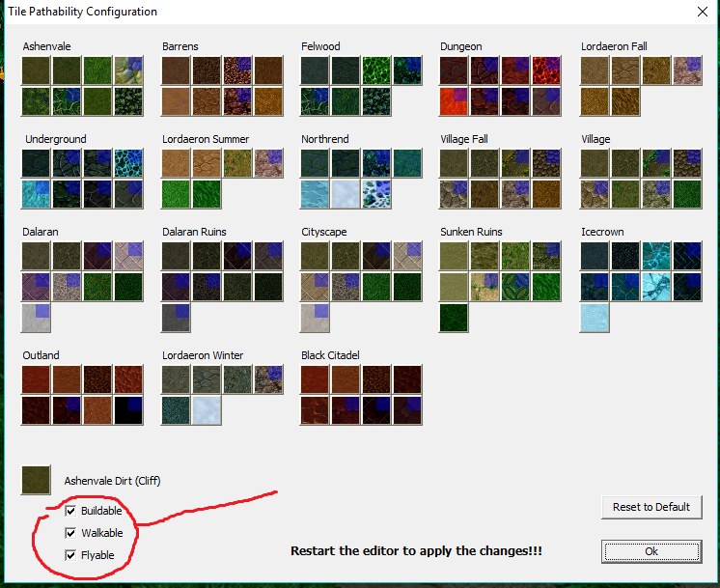720x588 pixels.
Task: Select the white snow tile in Northrend
Action: 346,194
